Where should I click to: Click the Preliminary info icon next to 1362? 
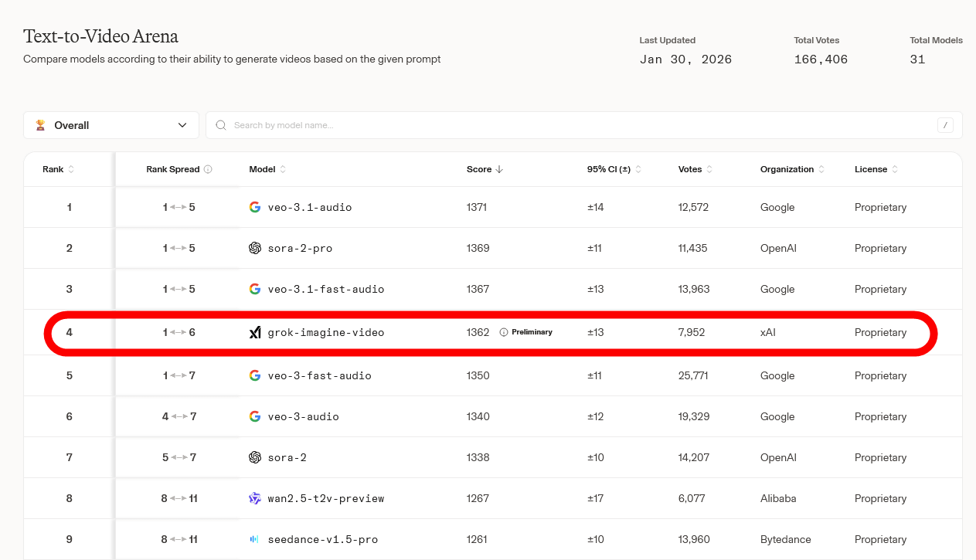pyautogui.click(x=504, y=332)
